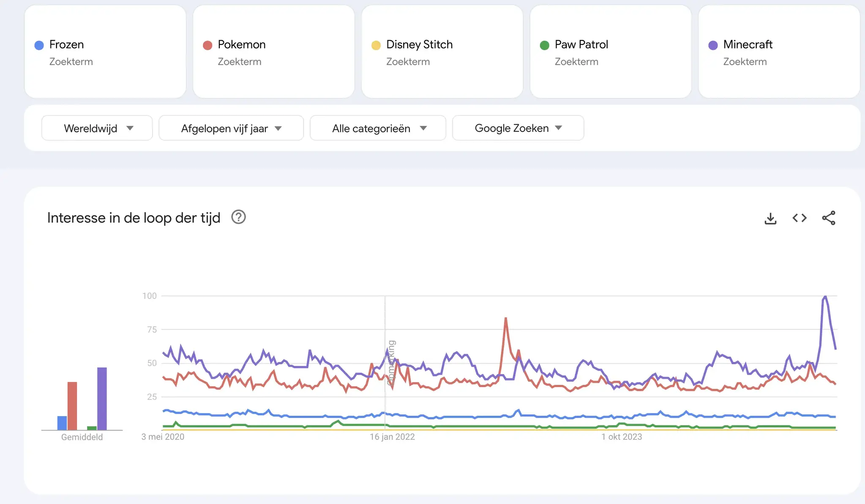Select the Pokemon search term card

(273, 52)
